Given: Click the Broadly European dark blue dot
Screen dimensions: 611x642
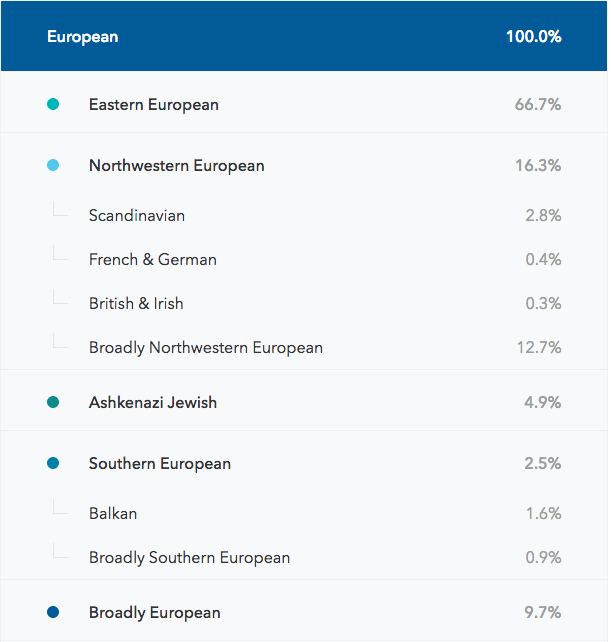Looking at the screenshot, I should [x=53, y=613].
